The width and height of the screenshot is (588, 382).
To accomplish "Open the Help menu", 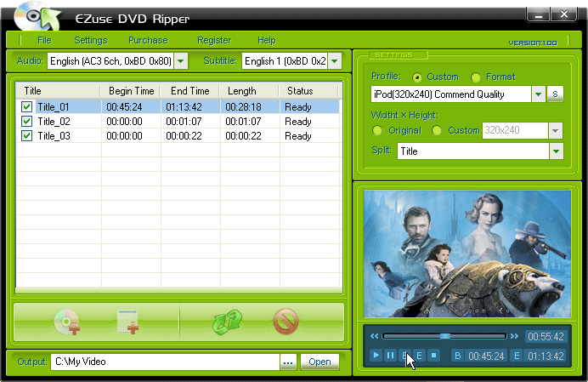I will [x=266, y=40].
